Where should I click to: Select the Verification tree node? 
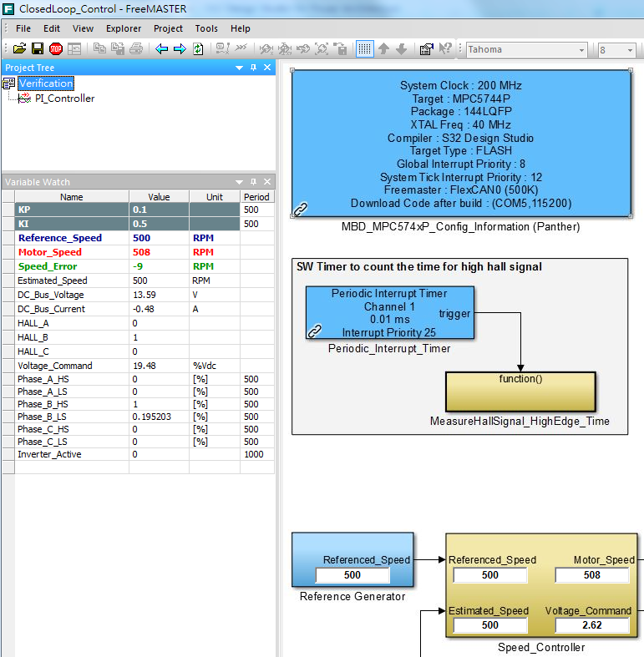tap(46, 83)
